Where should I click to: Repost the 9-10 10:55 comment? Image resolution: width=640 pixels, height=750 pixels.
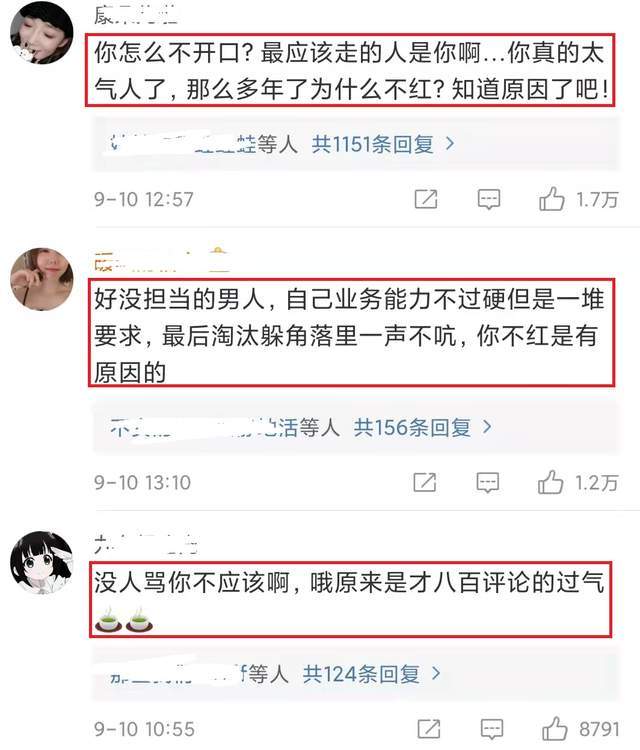(429, 729)
